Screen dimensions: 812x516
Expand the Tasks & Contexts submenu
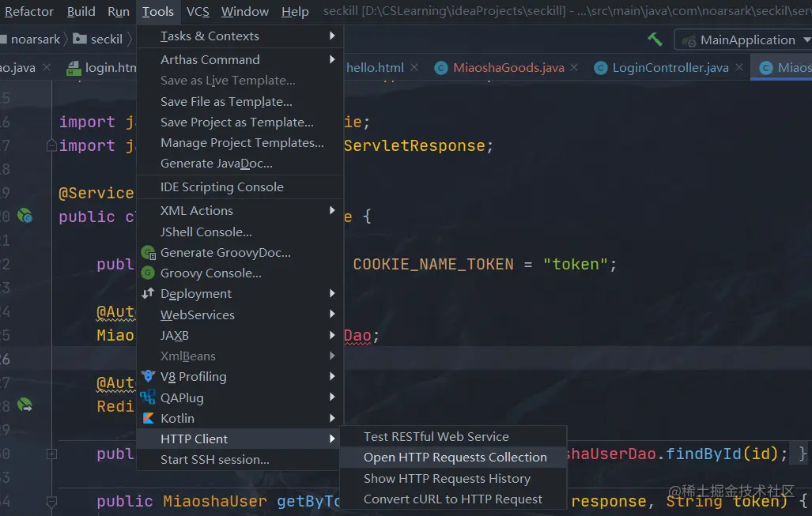coord(332,36)
